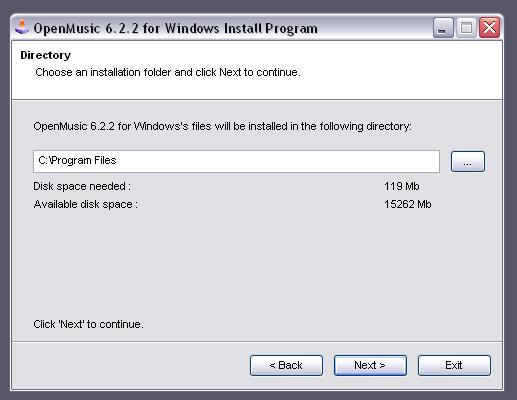The image size is (517, 400).
Task: Open folder browser with the '...' button
Action: coord(468,162)
